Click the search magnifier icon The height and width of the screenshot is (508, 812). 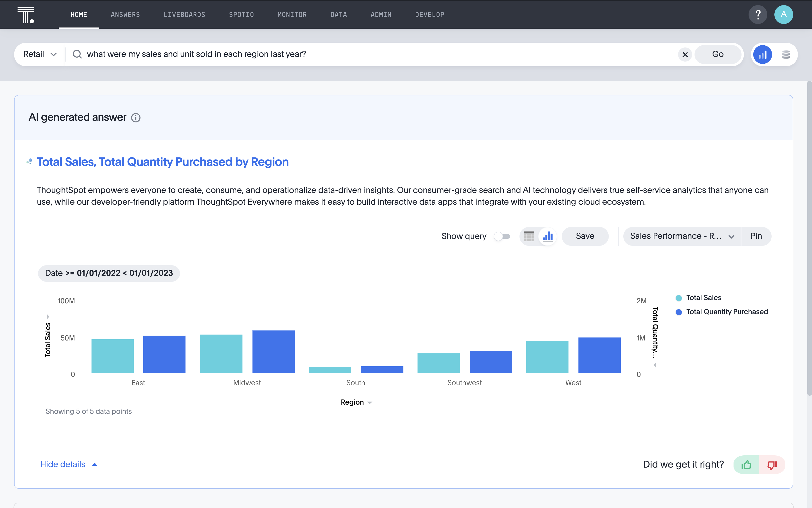coord(77,54)
